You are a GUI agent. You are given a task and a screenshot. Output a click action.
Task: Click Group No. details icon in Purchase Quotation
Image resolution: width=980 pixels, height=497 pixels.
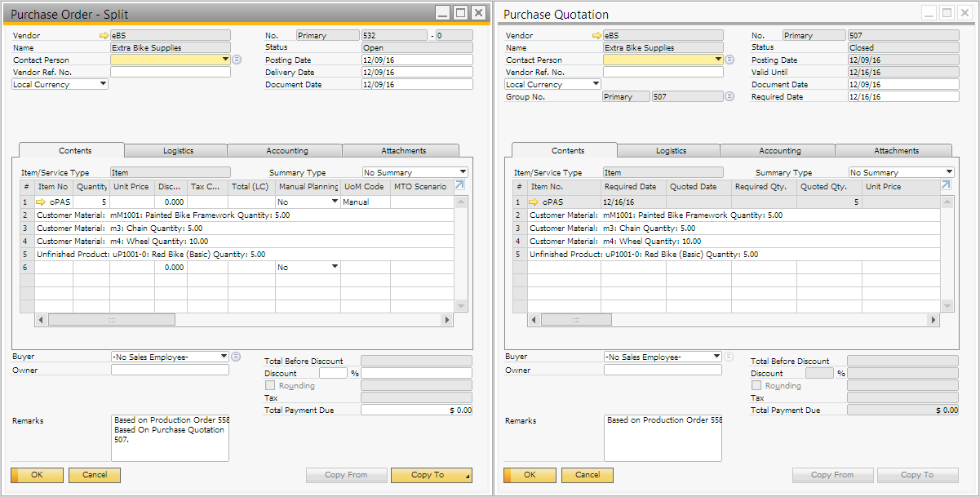[x=729, y=96]
